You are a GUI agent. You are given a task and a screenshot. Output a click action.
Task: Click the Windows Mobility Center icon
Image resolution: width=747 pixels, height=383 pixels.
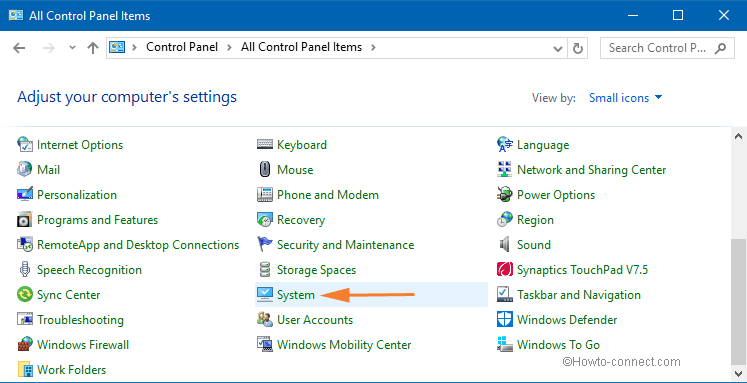pos(264,344)
